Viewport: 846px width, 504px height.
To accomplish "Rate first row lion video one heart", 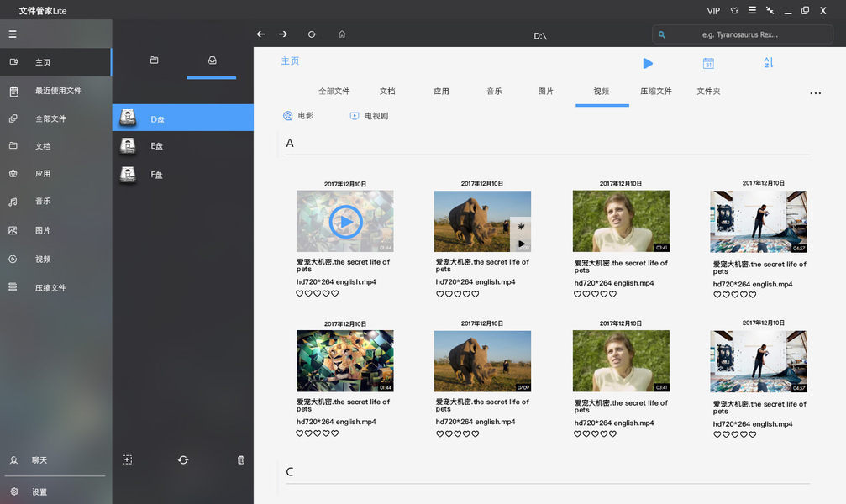I will pos(299,293).
